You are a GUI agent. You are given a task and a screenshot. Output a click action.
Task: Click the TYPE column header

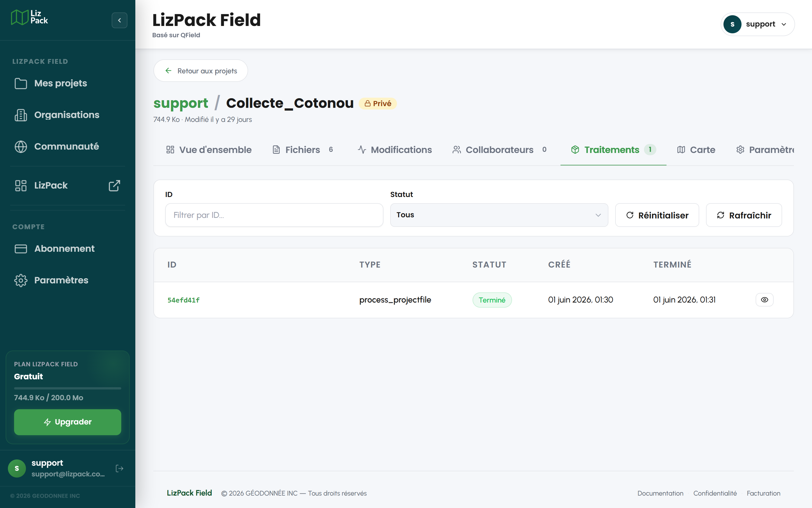pyautogui.click(x=370, y=265)
